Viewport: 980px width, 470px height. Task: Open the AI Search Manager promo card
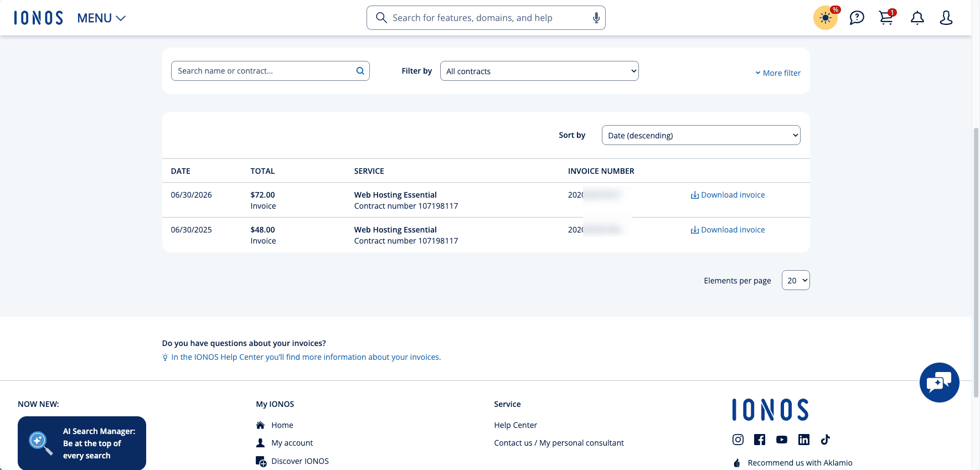click(x=82, y=443)
